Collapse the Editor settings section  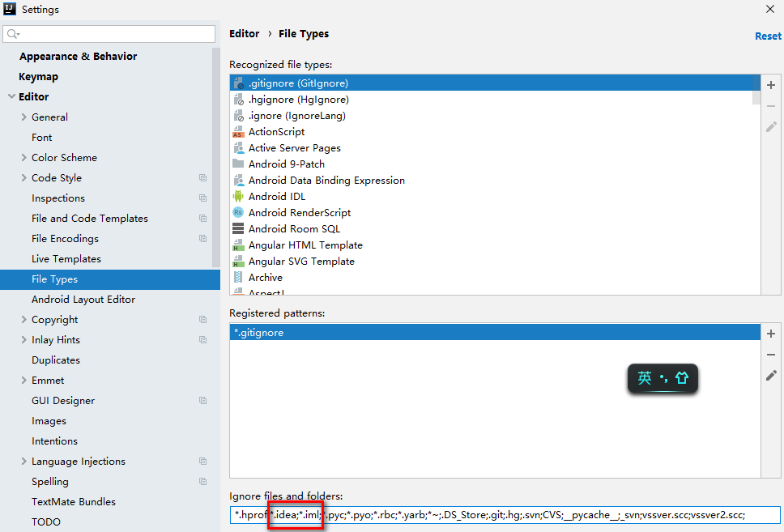(11, 96)
